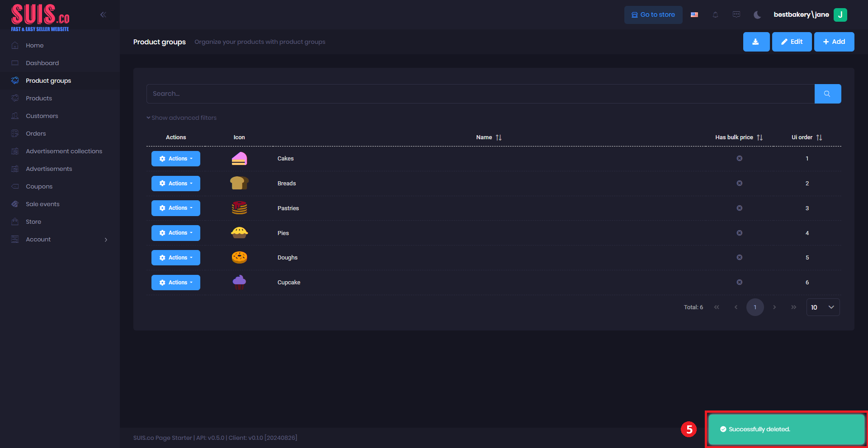The image size is (868, 448).
Task: Click the SUIS.co logo
Action: point(40,18)
